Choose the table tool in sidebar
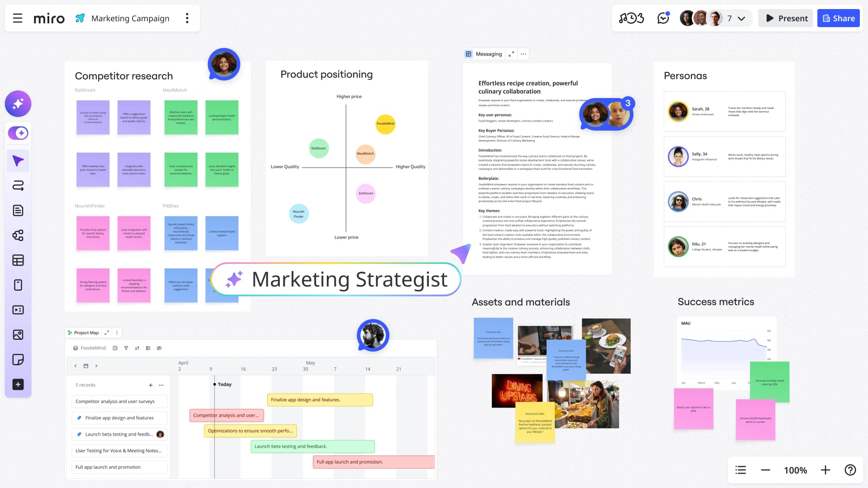This screenshot has width=868, height=488. [x=18, y=260]
